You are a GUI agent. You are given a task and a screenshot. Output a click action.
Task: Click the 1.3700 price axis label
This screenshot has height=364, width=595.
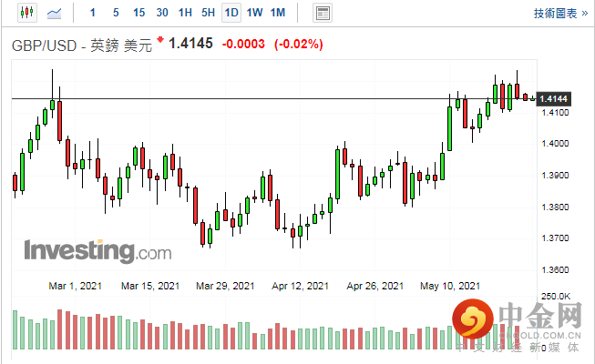[555, 238]
